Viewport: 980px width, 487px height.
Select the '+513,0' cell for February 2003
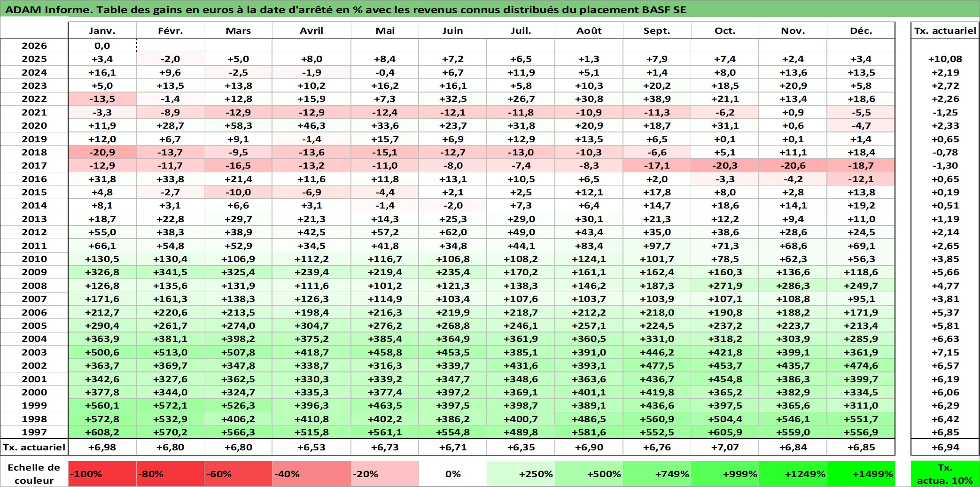(170, 352)
